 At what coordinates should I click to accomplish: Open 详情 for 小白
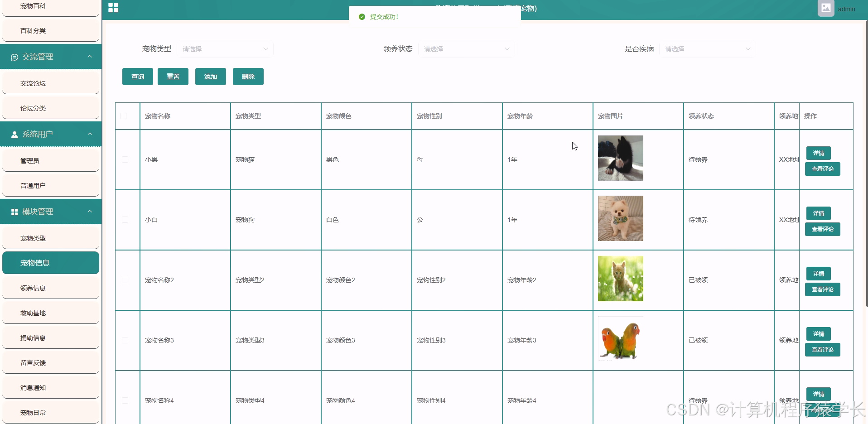tap(819, 213)
